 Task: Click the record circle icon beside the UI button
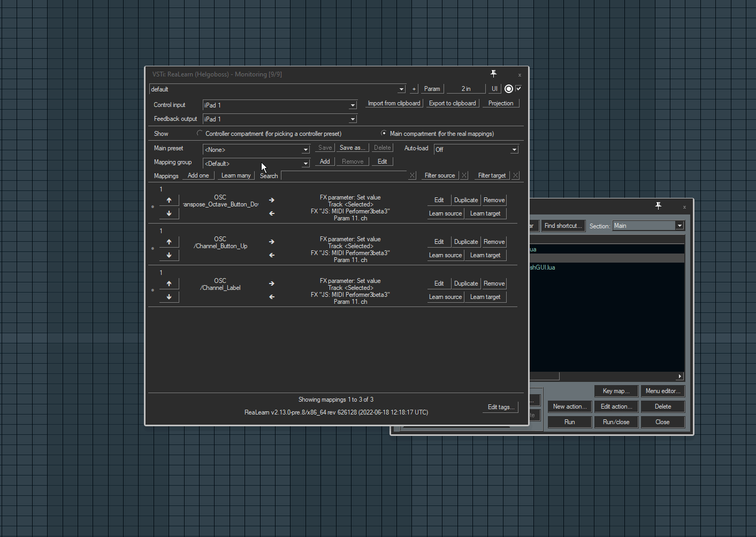pyautogui.click(x=508, y=88)
